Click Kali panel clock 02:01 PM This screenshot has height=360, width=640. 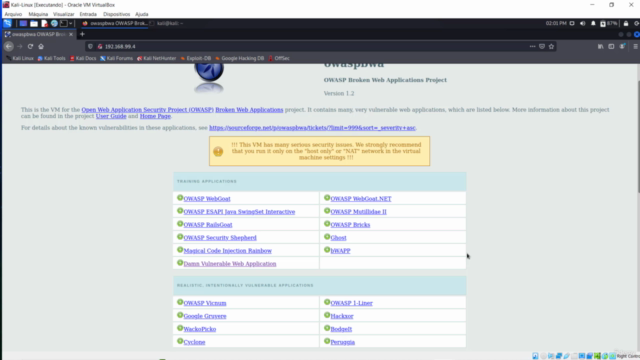556,23
